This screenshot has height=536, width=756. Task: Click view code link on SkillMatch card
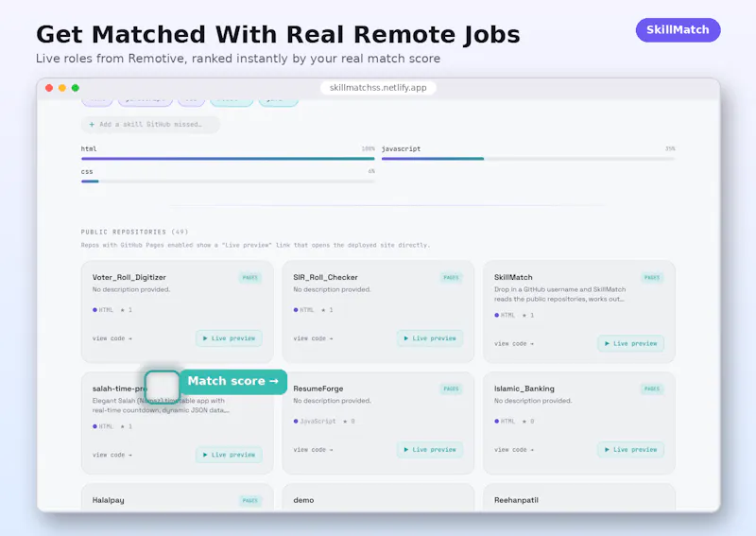(514, 343)
